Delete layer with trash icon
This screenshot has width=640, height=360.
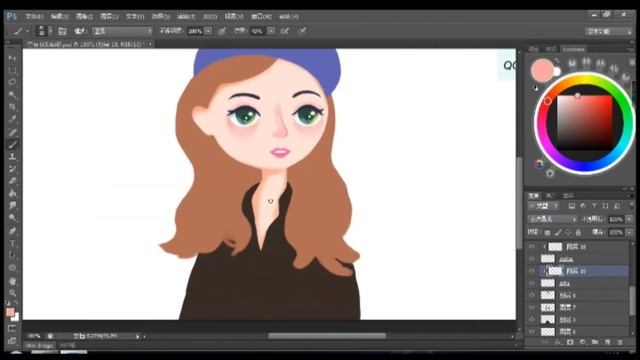[x=620, y=342]
